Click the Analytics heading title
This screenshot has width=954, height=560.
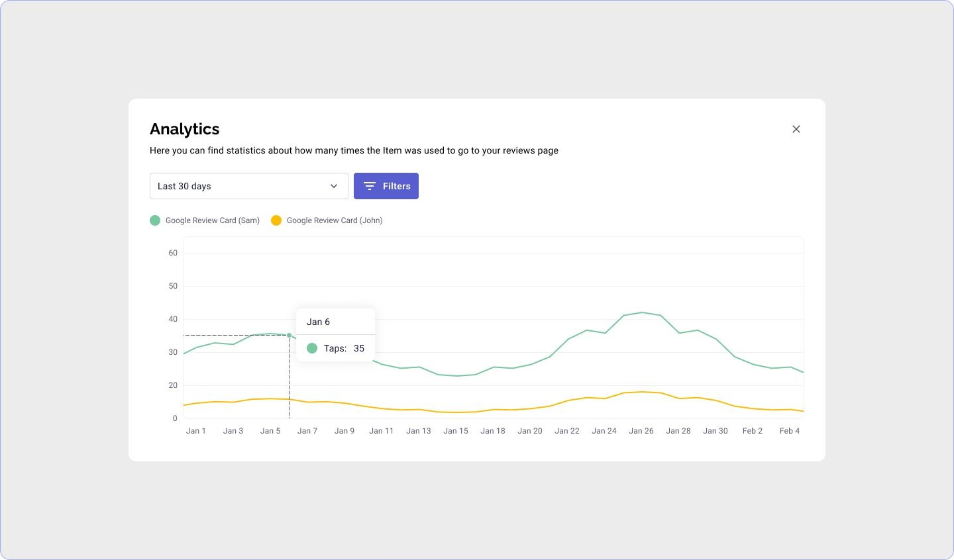(x=184, y=129)
